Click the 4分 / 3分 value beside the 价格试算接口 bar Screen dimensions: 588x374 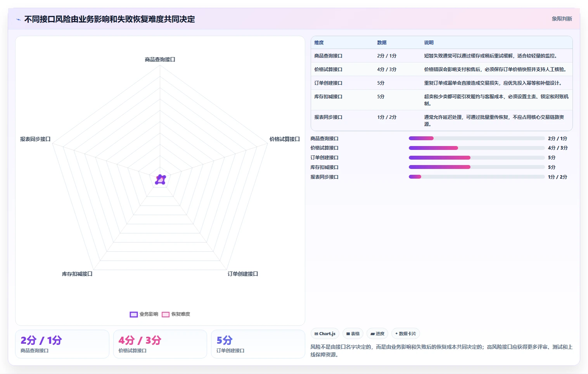[558, 148]
